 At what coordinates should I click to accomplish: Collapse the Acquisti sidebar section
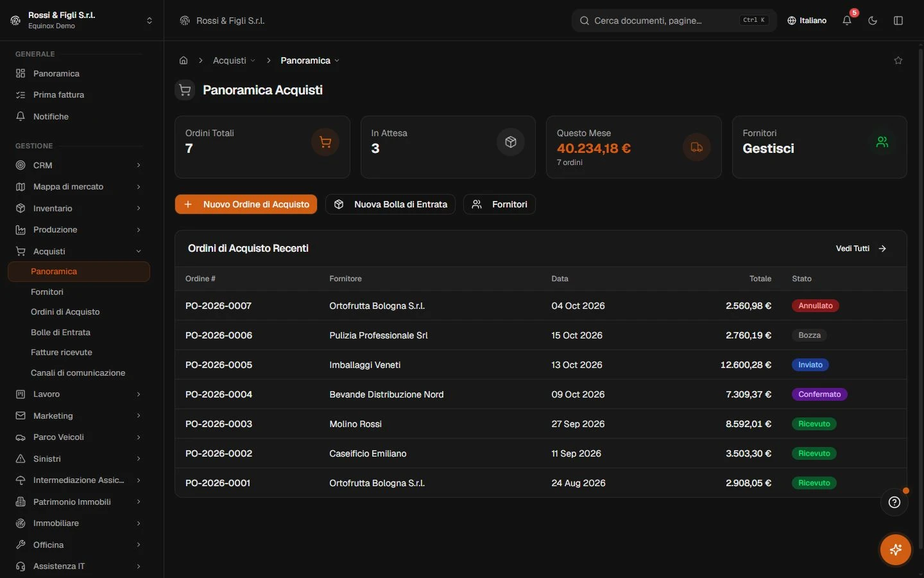click(79, 251)
